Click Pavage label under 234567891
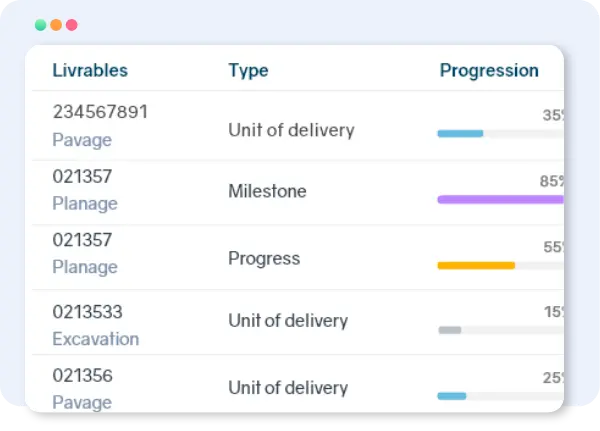 (x=82, y=140)
